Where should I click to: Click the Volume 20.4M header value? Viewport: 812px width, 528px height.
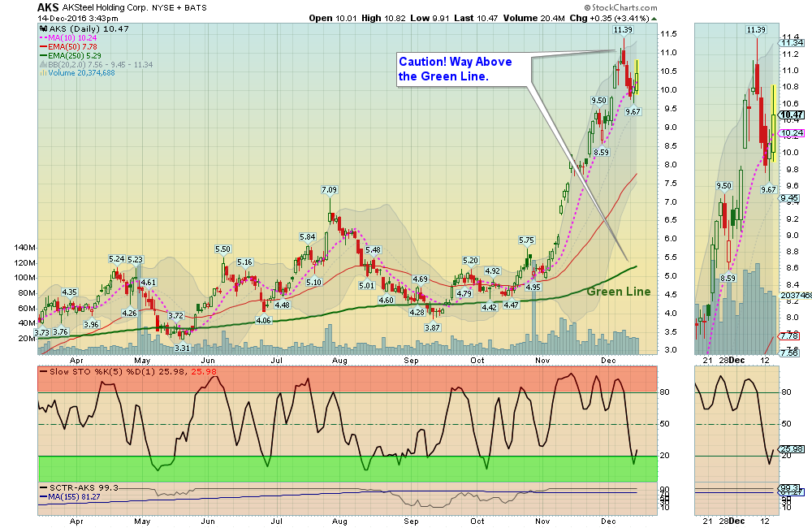click(534, 18)
